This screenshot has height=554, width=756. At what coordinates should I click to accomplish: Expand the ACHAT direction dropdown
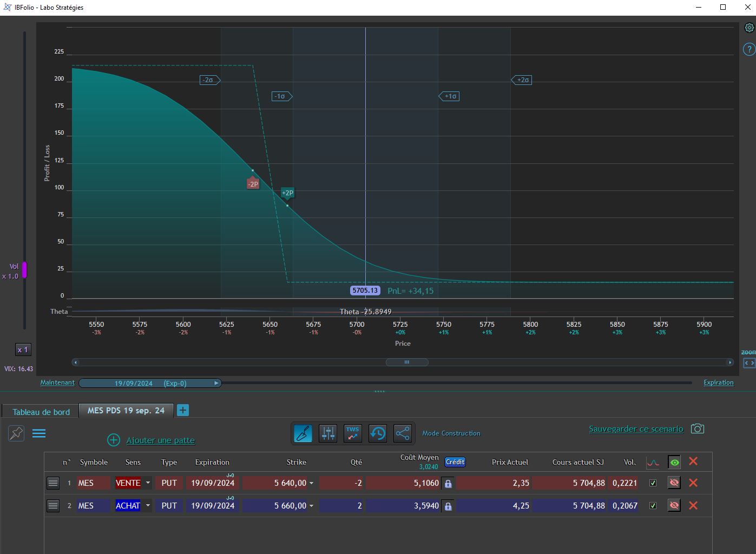(x=148, y=506)
